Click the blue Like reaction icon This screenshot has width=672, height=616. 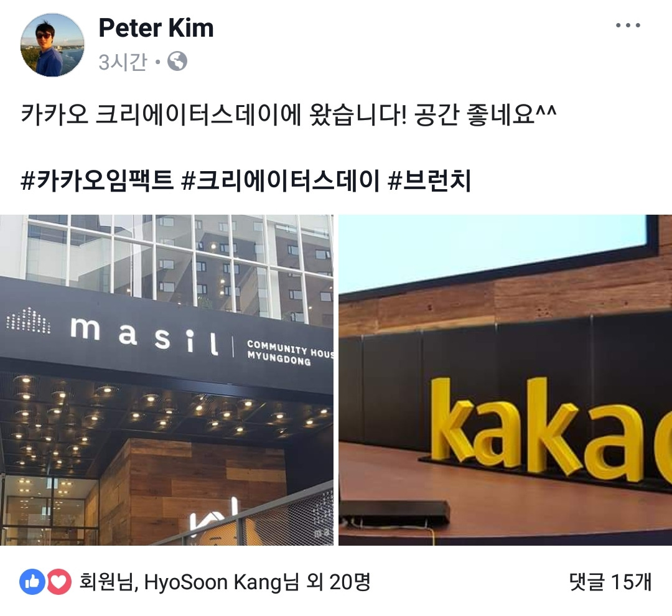click(x=32, y=582)
